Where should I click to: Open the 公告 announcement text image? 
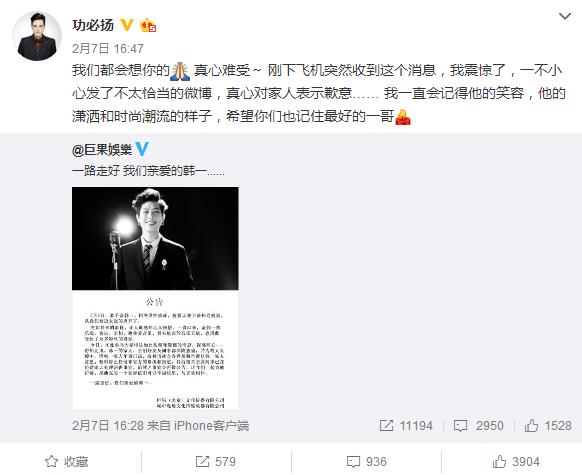pyautogui.click(x=155, y=349)
